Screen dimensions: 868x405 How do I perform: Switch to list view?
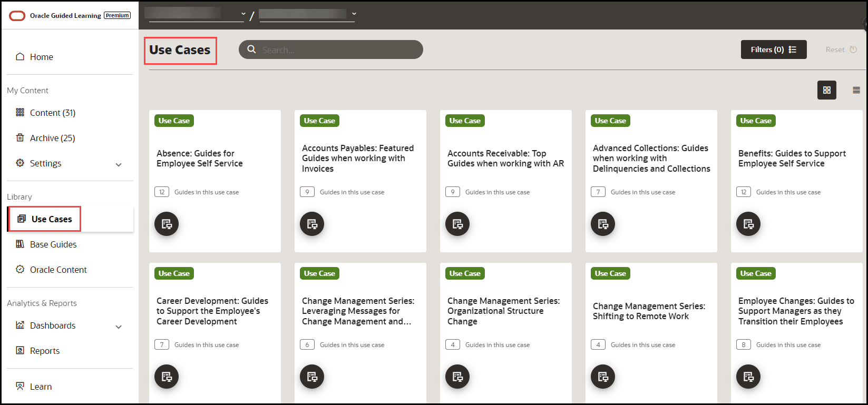pos(856,90)
